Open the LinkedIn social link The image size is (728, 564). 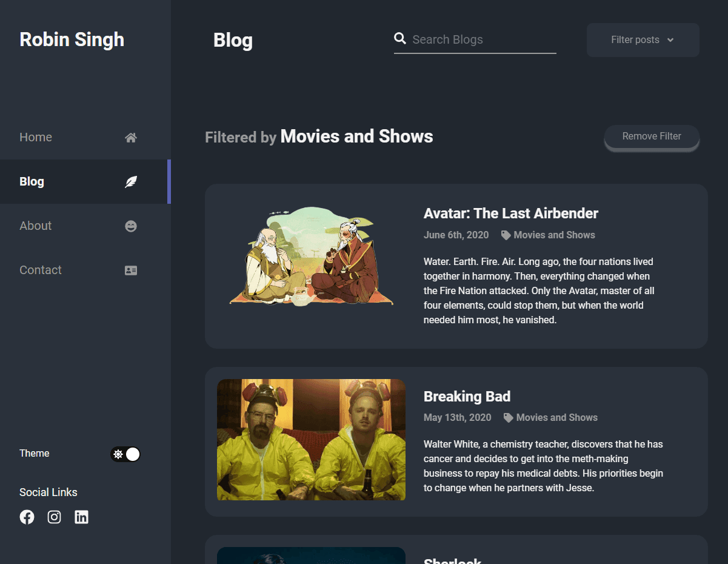pyautogui.click(x=81, y=517)
